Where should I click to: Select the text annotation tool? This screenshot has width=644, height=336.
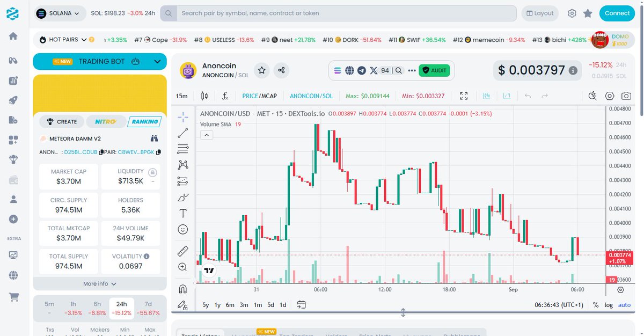point(182,213)
